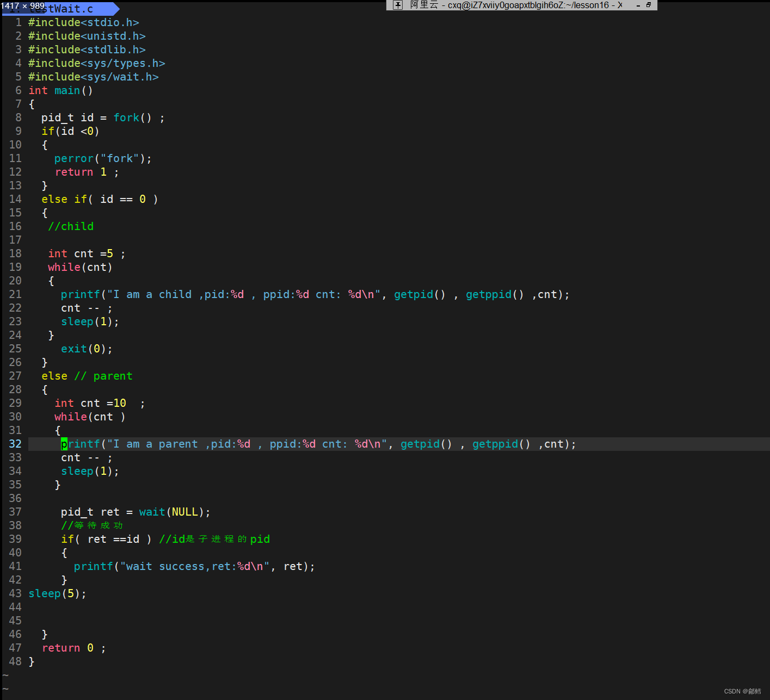
Task: Click the 'int cnt =10' declaration
Action: [100, 403]
